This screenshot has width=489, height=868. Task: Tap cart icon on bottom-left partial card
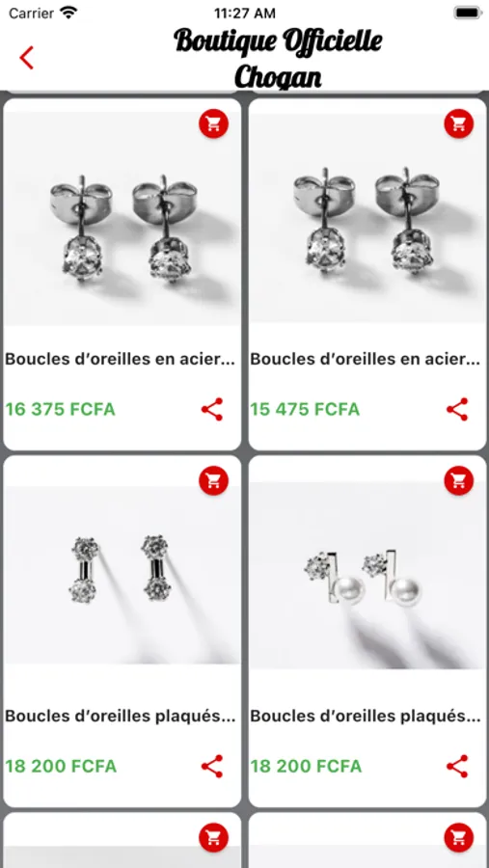pyautogui.click(x=213, y=837)
